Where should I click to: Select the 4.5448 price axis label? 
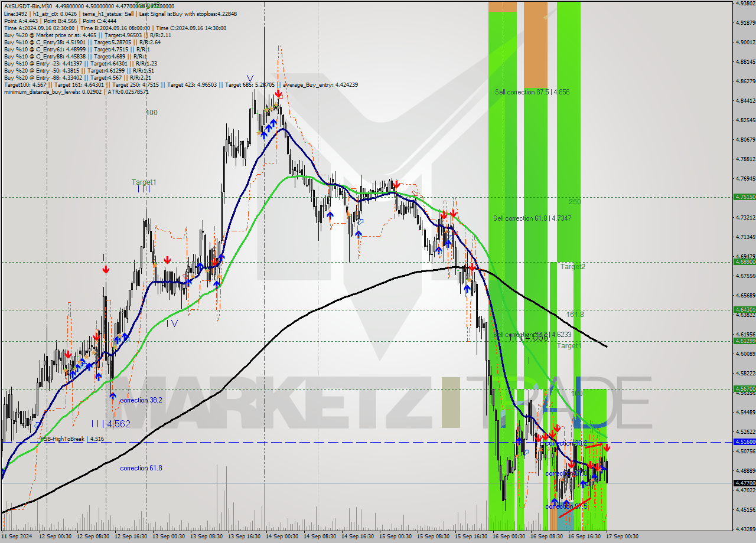point(745,412)
